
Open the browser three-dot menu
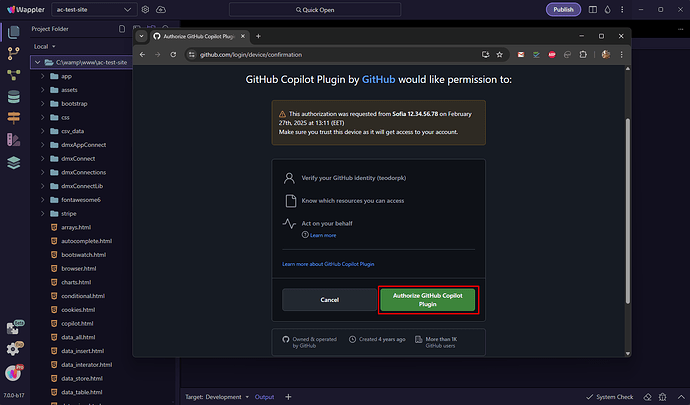coord(621,55)
